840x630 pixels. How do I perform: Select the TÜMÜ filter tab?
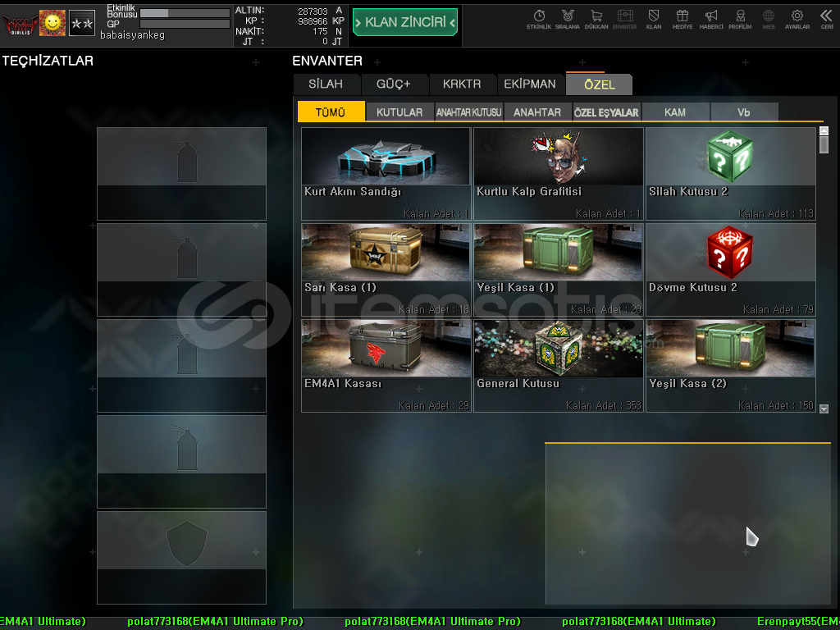pyautogui.click(x=331, y=112)
